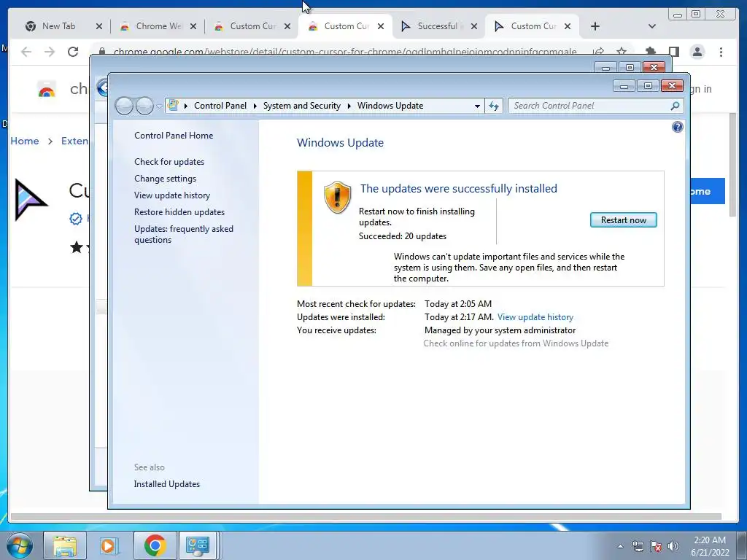Click the Restart now button
747x560 pixels.
point(623,220)
